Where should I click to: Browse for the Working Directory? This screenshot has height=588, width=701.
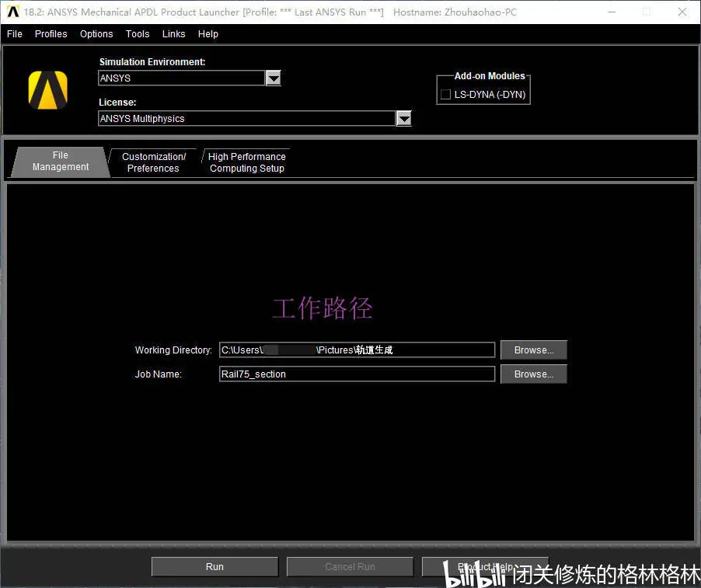534,350
